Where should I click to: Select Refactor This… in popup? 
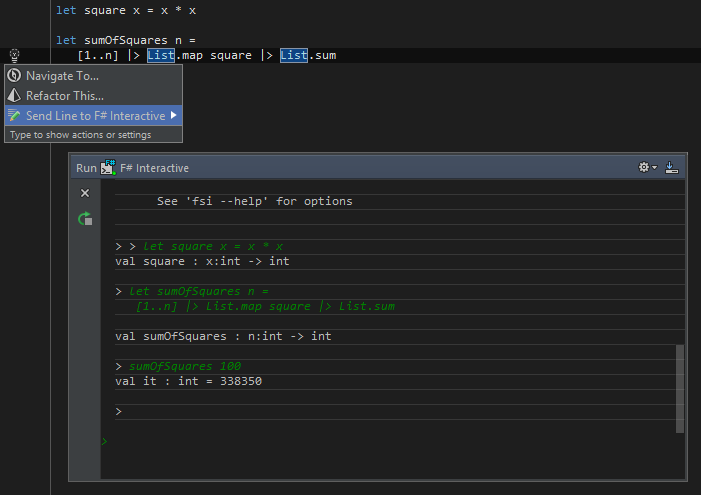tap(93, 96)
